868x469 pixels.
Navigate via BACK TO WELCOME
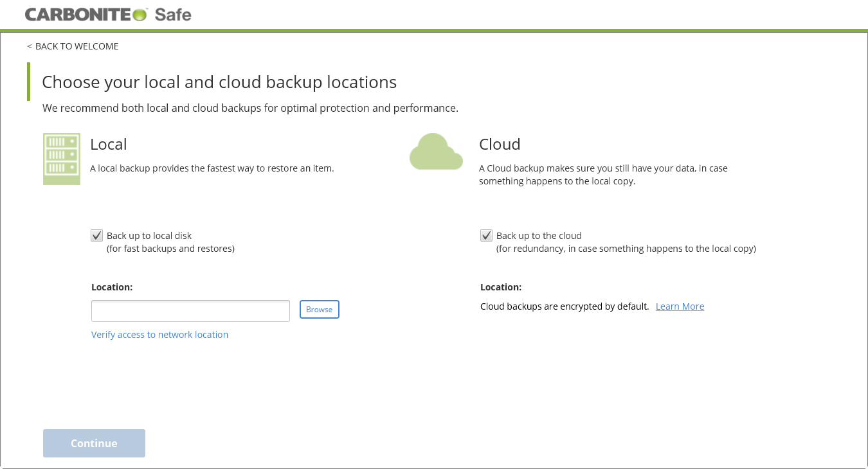pos(76,46)
